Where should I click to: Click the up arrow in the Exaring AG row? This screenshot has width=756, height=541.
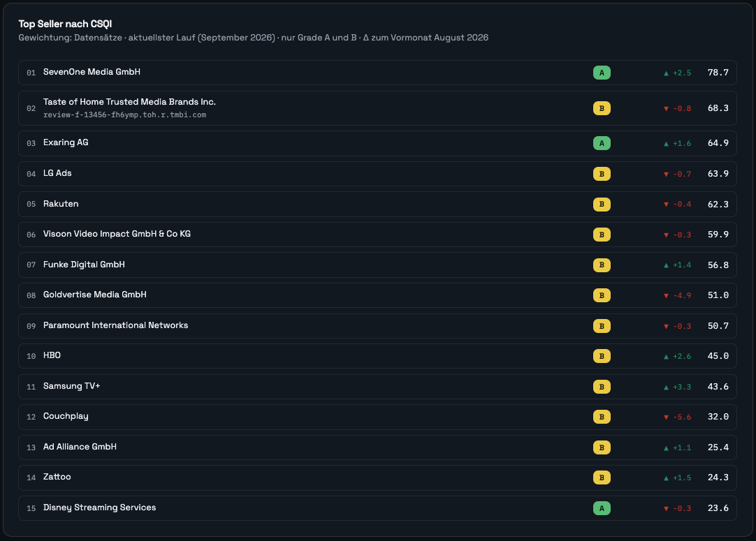point(666,144)
